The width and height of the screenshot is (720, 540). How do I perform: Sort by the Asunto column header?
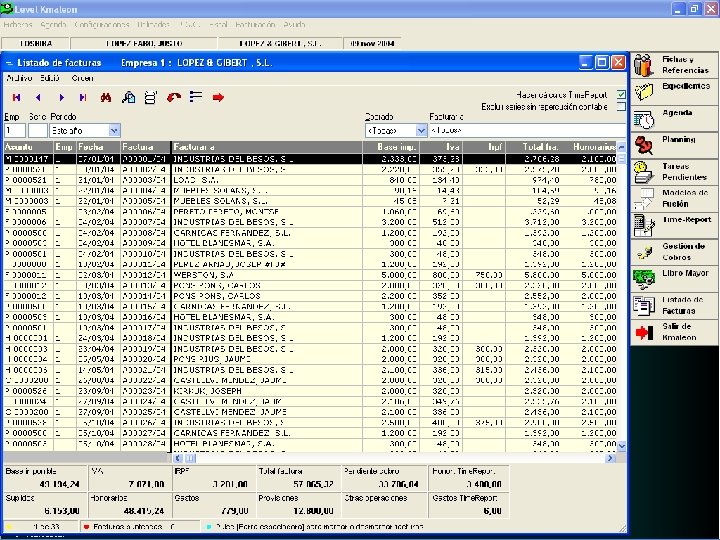coord(28,147)
